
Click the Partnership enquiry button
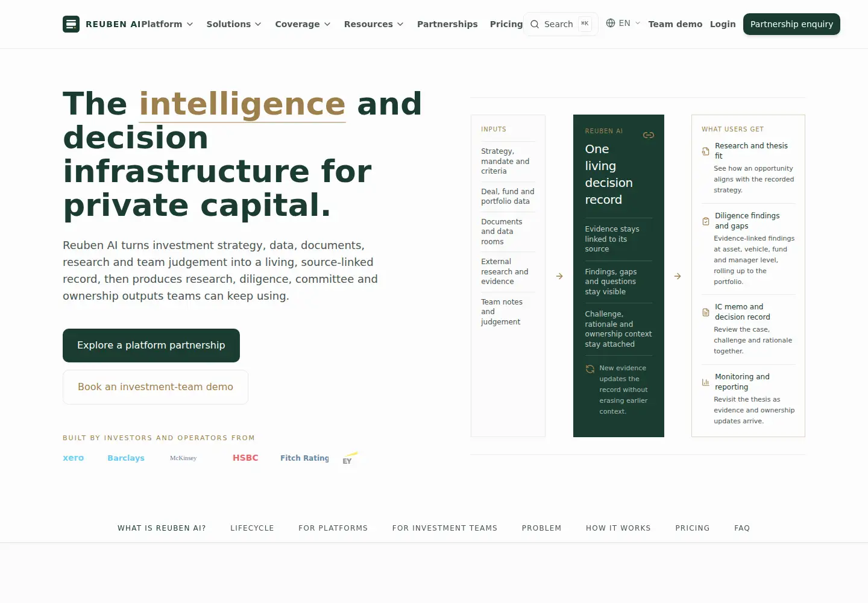791,24
